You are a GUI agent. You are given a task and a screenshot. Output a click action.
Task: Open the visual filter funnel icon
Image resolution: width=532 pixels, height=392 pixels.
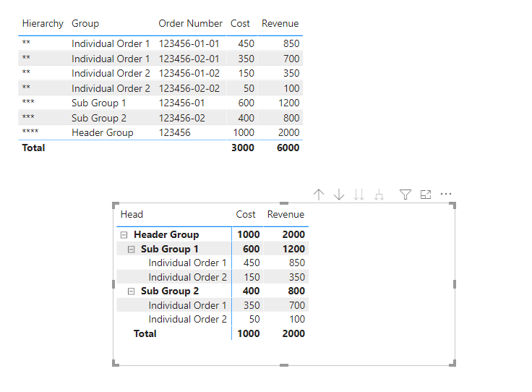click(x=406, y=195)
